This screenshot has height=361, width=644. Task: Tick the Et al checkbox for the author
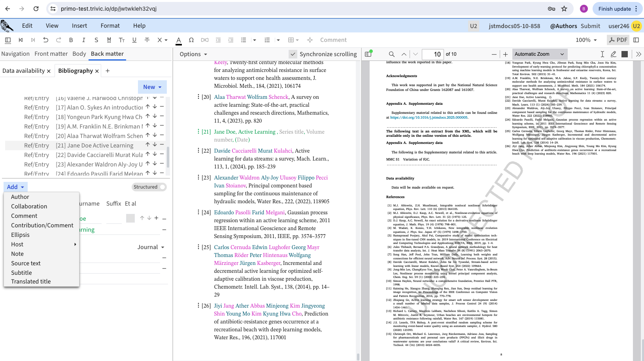click(x=130, y=218)
